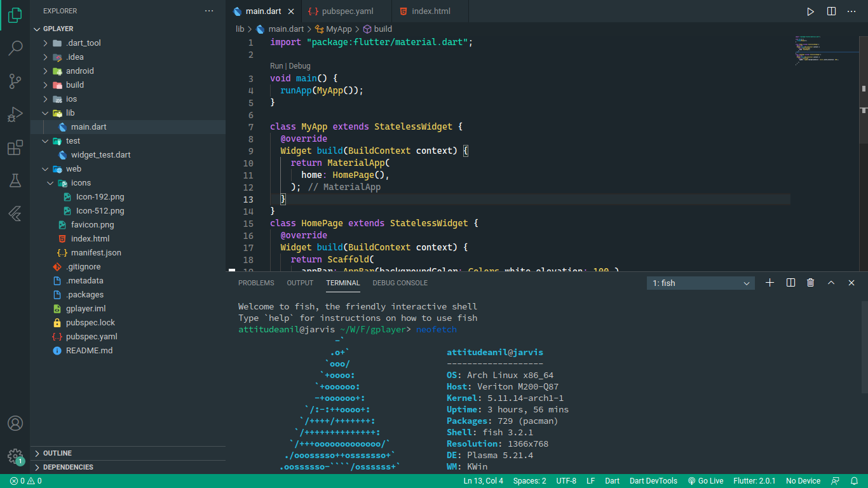Open the Explorer view in activity bar

click(x=15, y=15)
